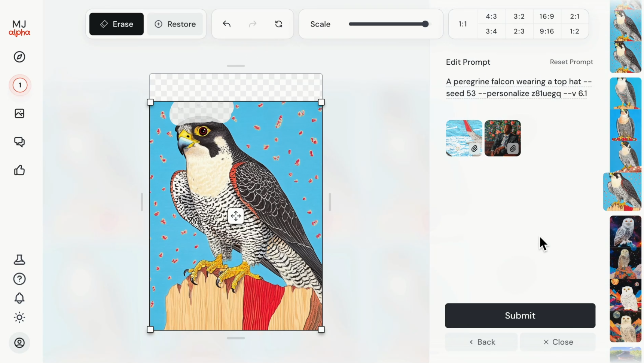Select the man in suit reference thumbnail
The height and width of the screenshot is (363, 644).
[x=503, y=138]
